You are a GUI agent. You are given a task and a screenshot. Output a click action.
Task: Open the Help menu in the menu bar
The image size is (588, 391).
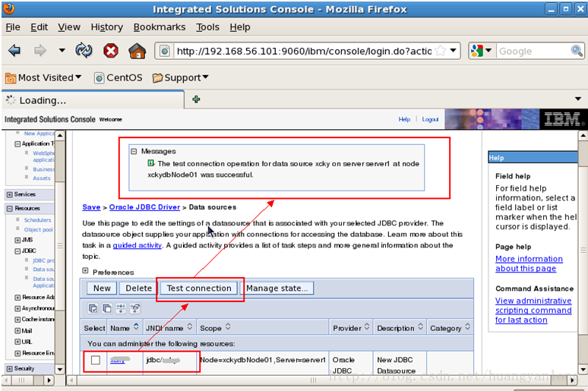click(240, 27)
